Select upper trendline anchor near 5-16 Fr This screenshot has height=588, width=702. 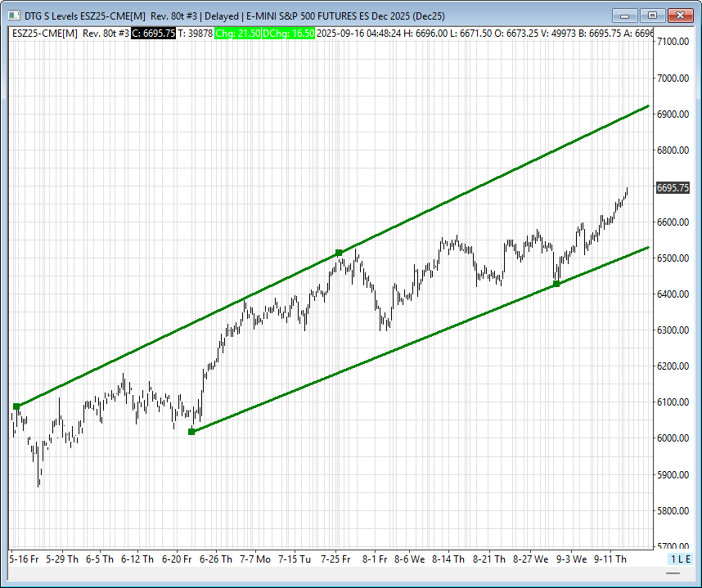[x=16, y=406]
